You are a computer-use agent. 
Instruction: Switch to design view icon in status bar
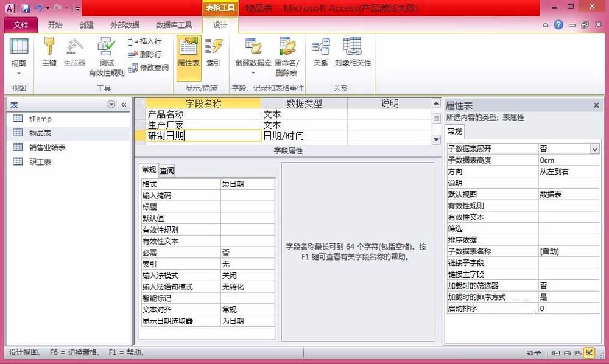pos(590,353)
